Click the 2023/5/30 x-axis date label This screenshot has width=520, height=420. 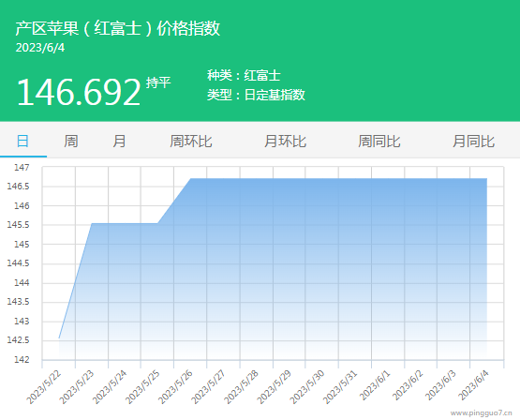click(x=307, y=387)
